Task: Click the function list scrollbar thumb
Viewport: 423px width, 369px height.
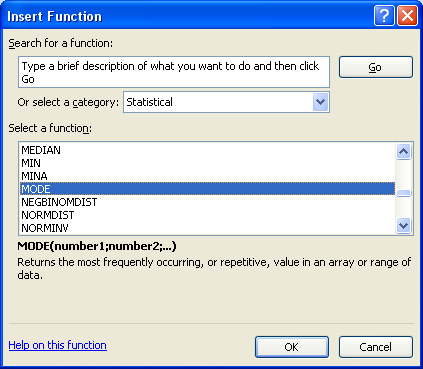Action: (x=403, y=193)
